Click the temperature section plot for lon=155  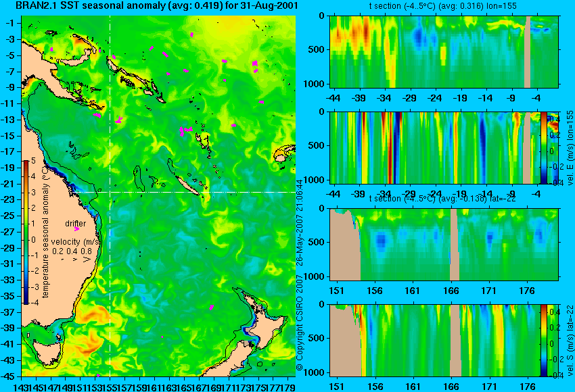[444, 51]
